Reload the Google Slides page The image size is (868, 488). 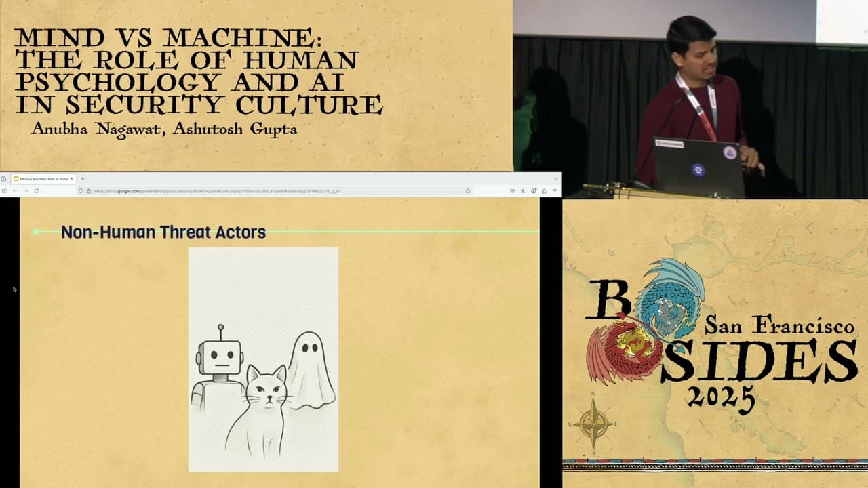click(36, 190)
